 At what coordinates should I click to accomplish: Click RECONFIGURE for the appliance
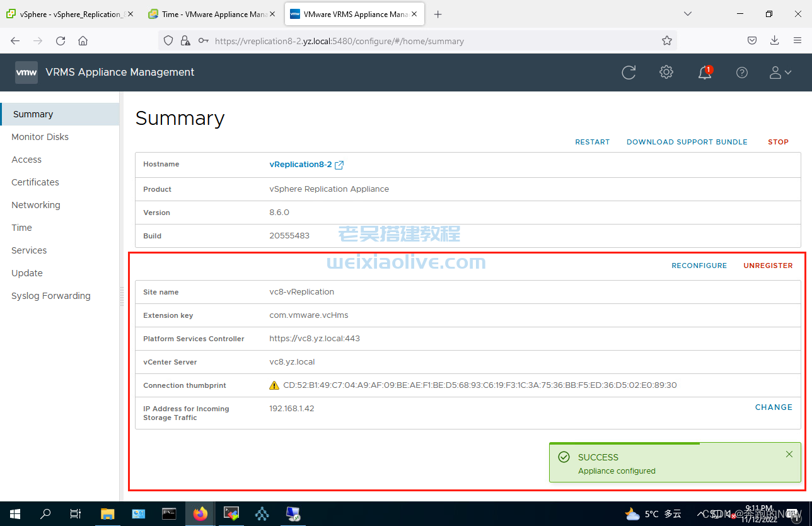[x=699, y=266]
